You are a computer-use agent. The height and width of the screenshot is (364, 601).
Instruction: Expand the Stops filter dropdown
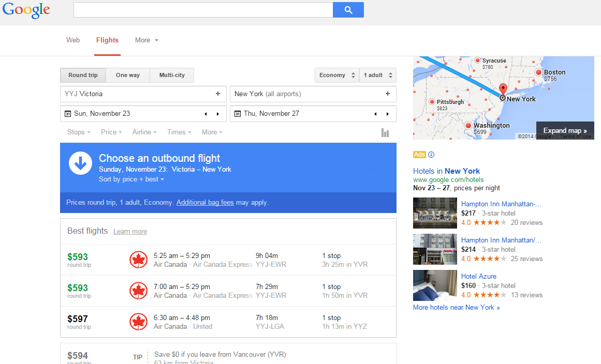click(x=79, y=132)
